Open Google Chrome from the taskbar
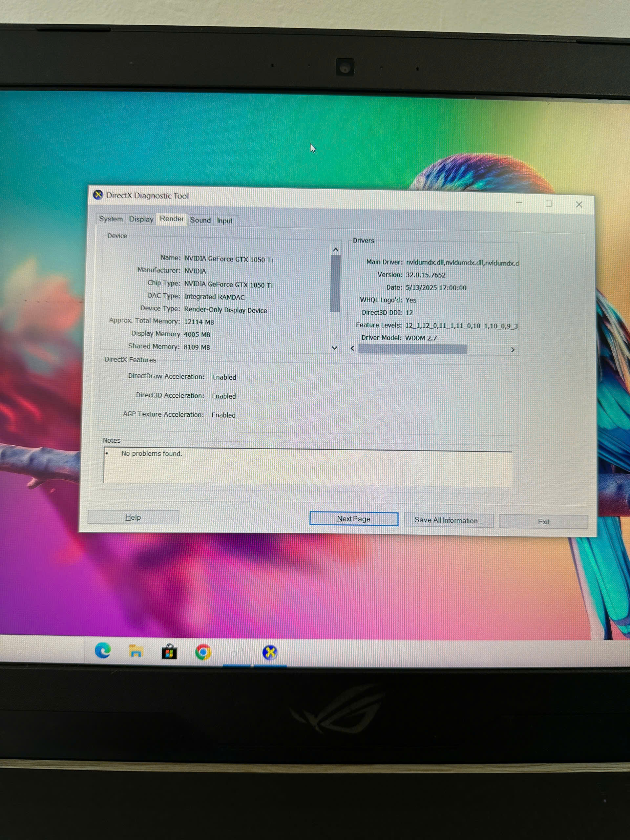The height and width of the screenshot is (840, 630). [x=203, y=652]
